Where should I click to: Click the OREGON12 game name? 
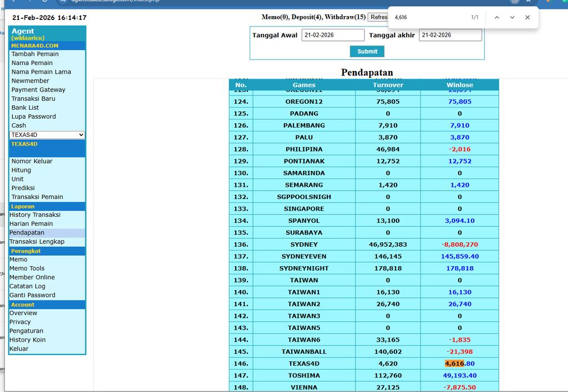click(x=304, y=101)
